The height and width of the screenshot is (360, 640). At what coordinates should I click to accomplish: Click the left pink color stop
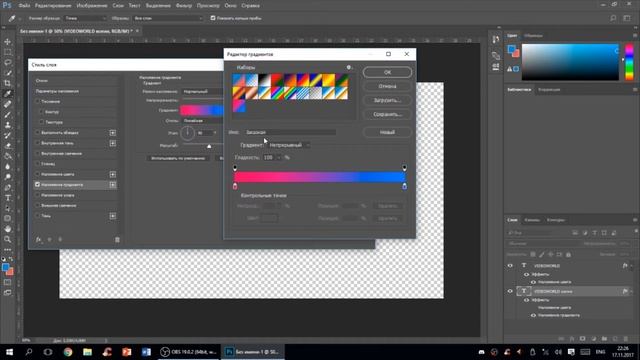[235, 186]
